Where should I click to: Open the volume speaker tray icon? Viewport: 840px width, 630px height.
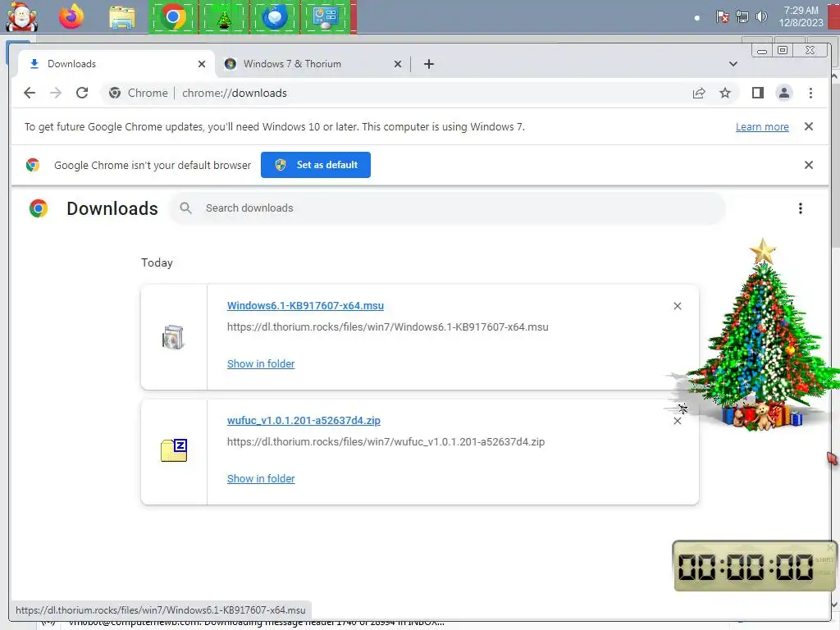761,17
